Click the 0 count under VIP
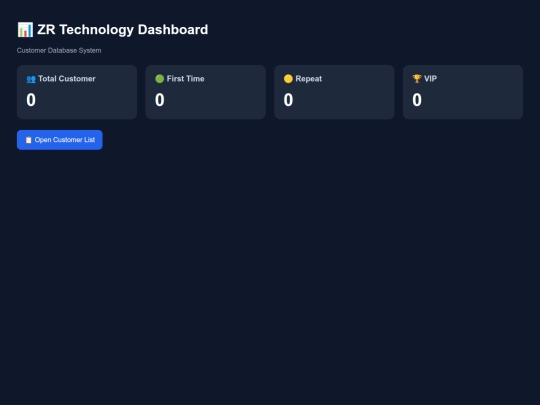The height and width of the screenshot is (405, 540). coord(417,100)
